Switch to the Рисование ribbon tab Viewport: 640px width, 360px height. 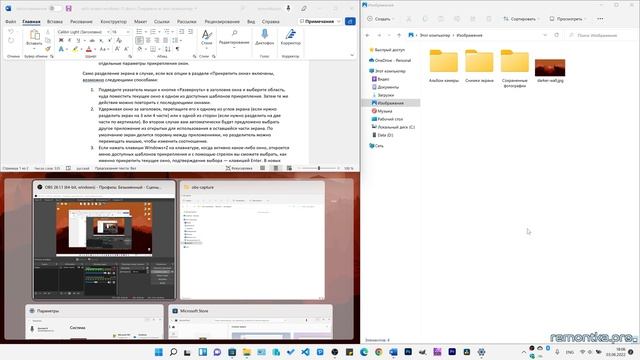coord(81,21)
